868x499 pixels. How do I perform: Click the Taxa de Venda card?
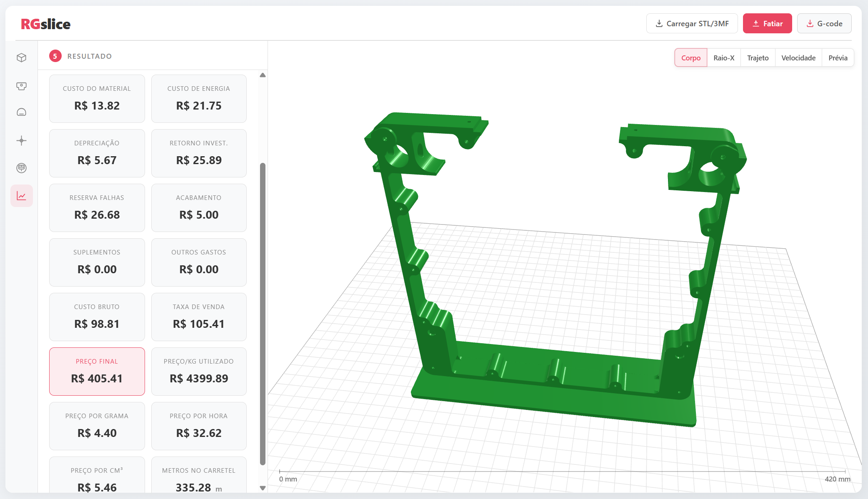199,317
